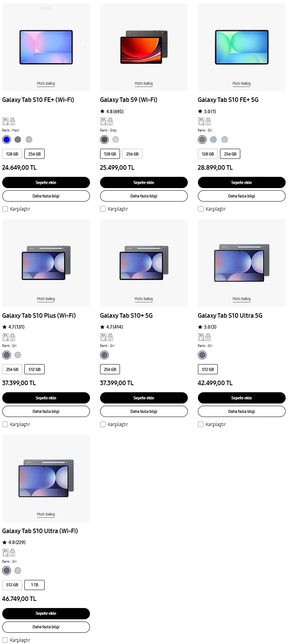
Task: Open Hızlı bakış for Galaxy Tab S10 FE+ 5G
Action: pos(241,83)
